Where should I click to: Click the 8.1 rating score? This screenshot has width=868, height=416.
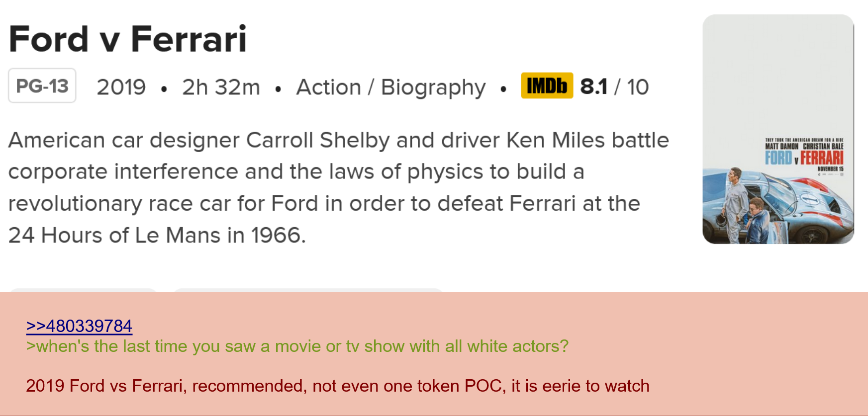[x=593, y=87]
